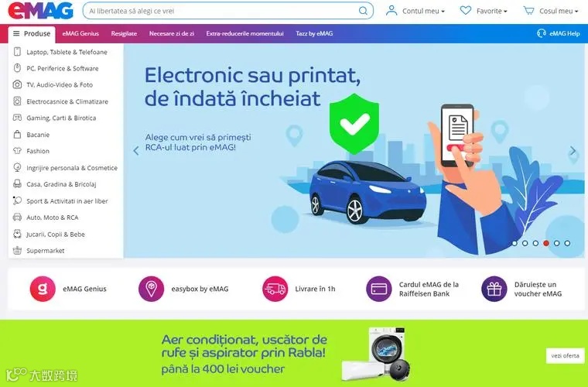Image resolution: width=588 pixels, height=387 pixels.
Task: Select the fifth carousel dot
Action: pos(557,243)
